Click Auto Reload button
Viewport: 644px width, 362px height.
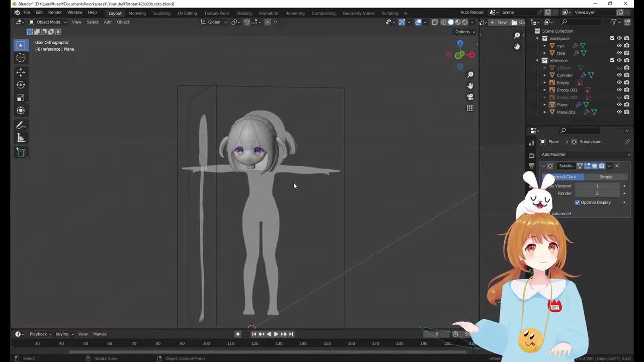point(471,13)
